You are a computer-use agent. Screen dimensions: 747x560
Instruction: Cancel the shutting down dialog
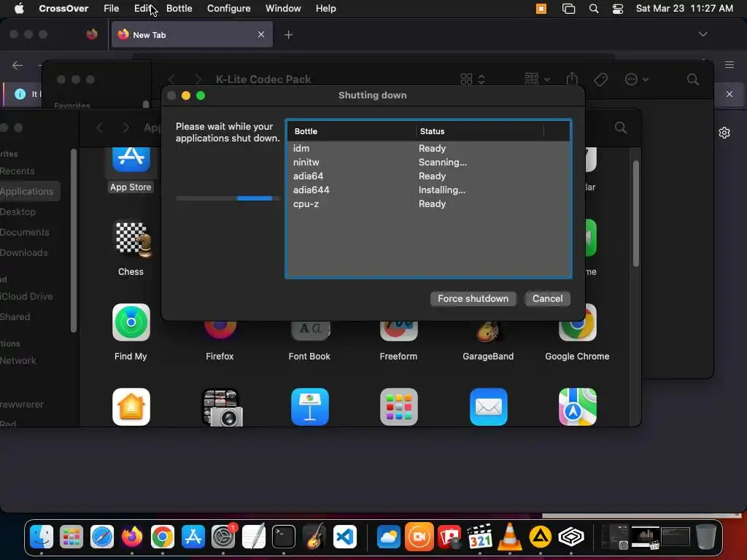coord(547,298)
